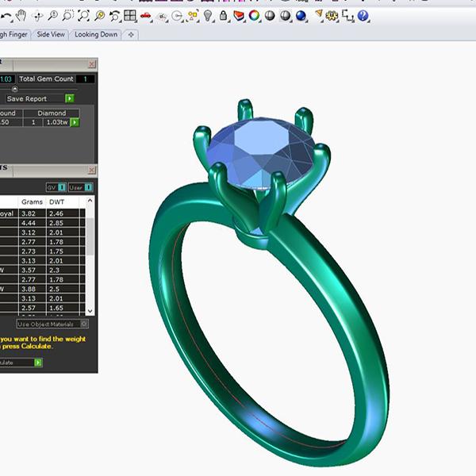476x476 pixels.
Task: Click the Save Report label
Action: (27, 98)
